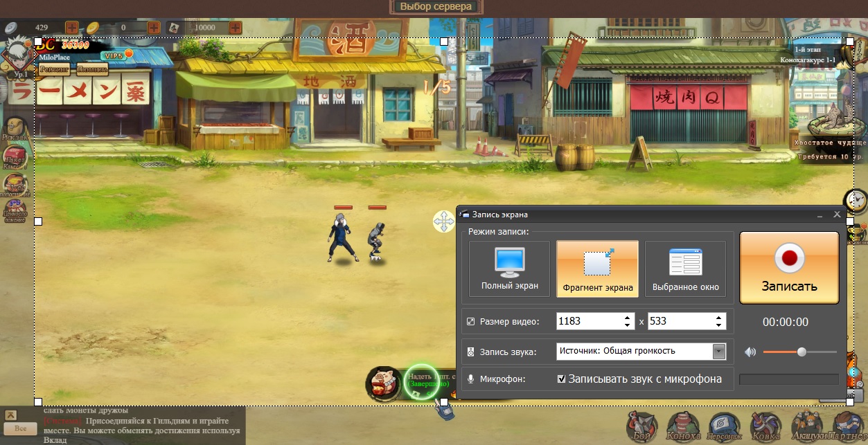Open the clock icon on right edge
Image resolution: width=868 pixels, height=445 pixels.
[857, 201]
